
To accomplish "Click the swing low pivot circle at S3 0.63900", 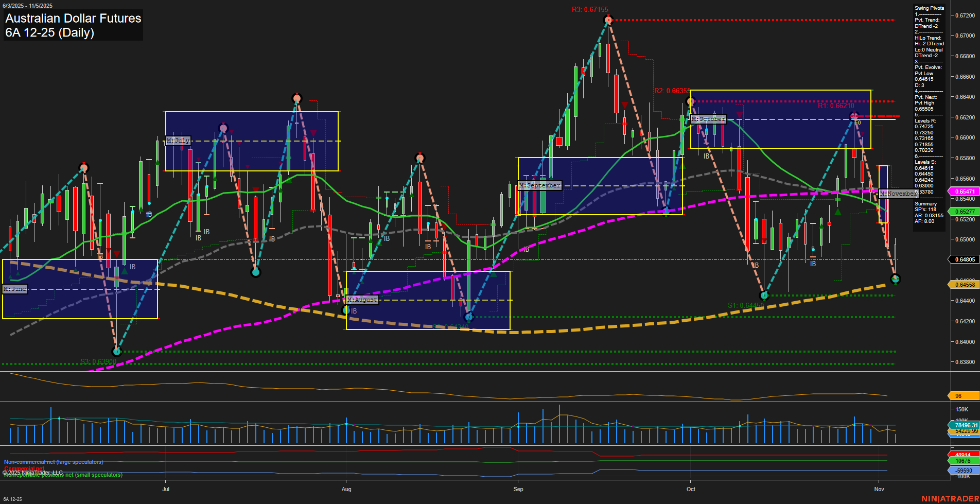I will click(117, 352).
